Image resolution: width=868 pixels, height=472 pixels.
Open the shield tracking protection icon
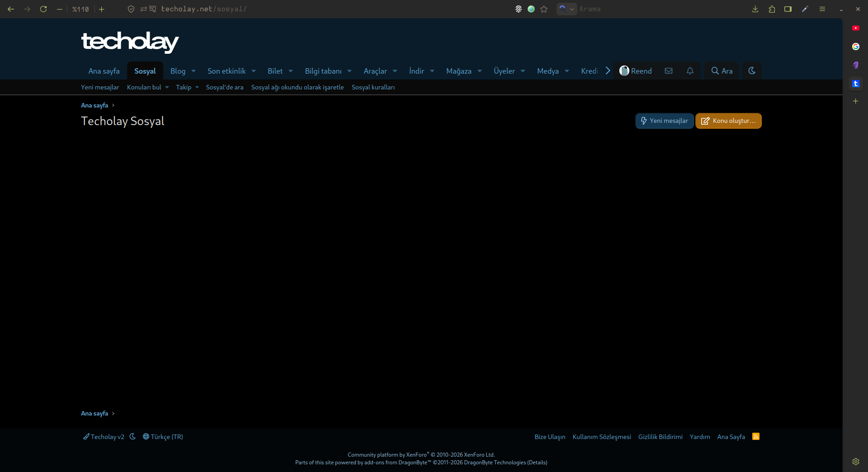(131, 9)
